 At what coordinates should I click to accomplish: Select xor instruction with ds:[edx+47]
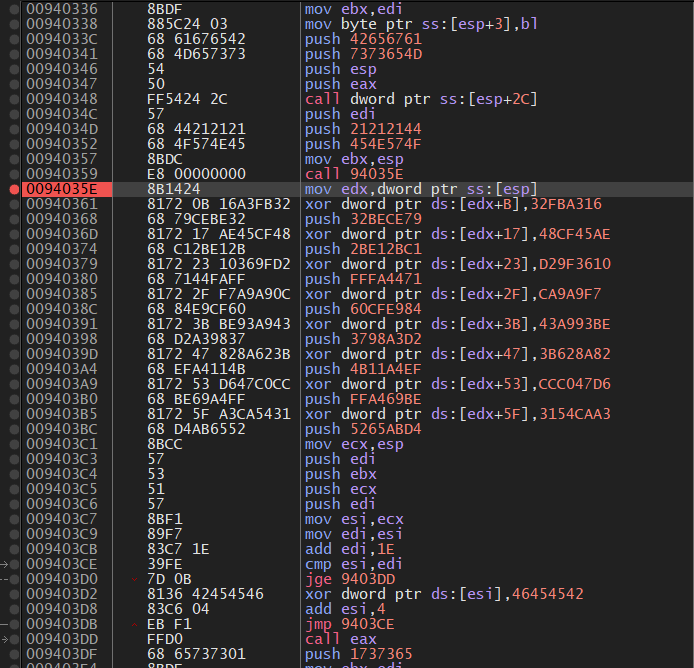coord(457,354)
